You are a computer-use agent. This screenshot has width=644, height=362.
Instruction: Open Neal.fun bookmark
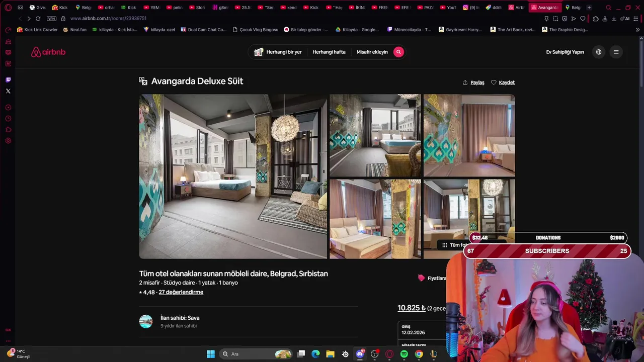click(75, 30)
